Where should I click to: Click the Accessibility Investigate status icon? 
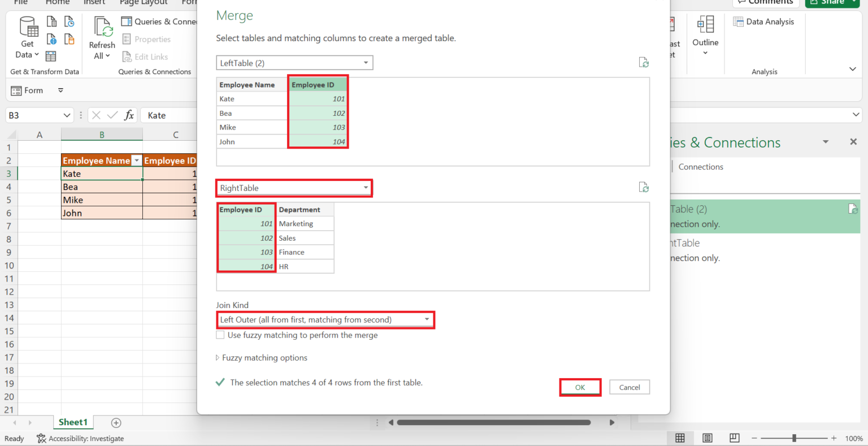(x=41, y=439)
